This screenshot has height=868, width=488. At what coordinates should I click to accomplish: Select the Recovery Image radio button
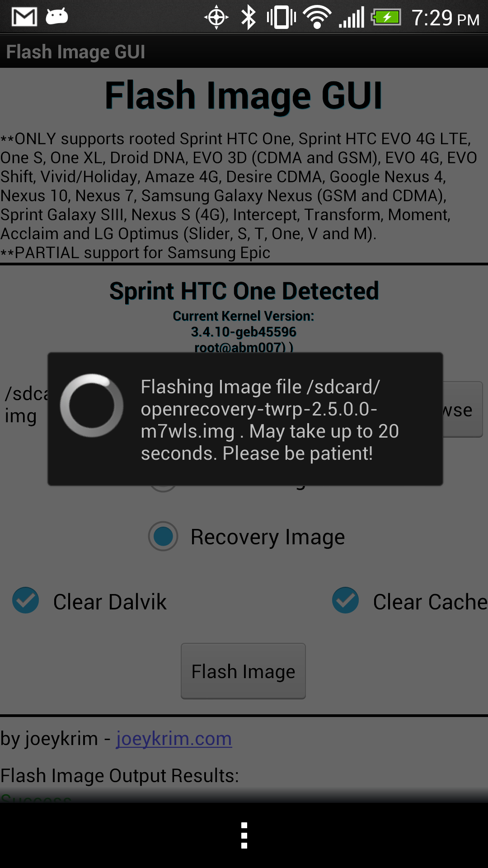tap(163, 537)
